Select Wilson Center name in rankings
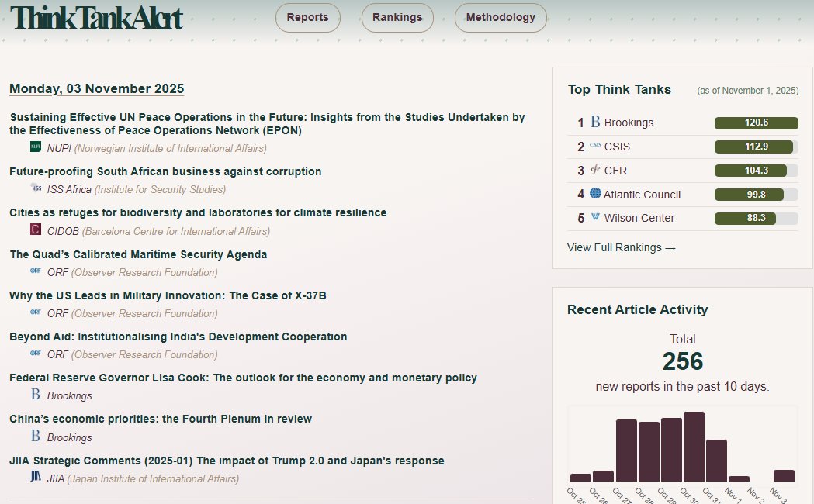The image size is (814, 504). coord(639,219)
